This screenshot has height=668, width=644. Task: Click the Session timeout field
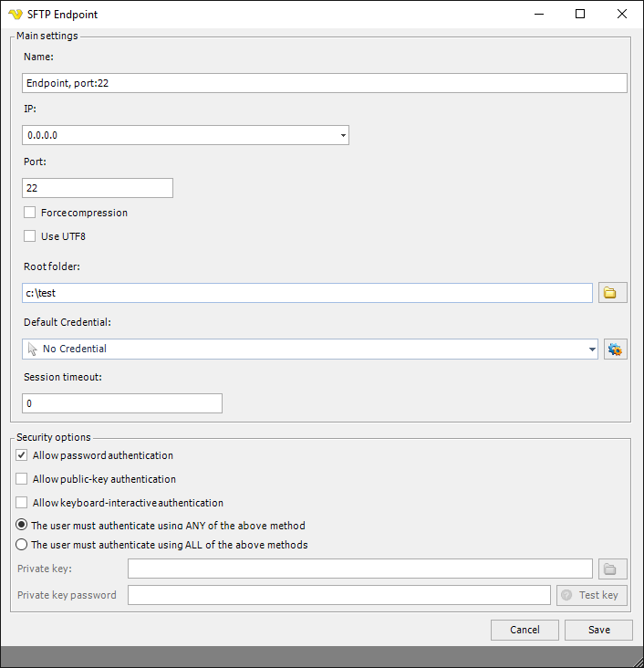click(121, 403)
